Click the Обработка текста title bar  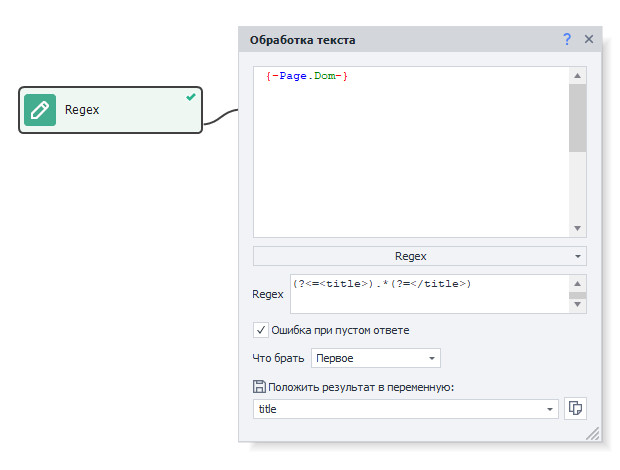point(400,40)
